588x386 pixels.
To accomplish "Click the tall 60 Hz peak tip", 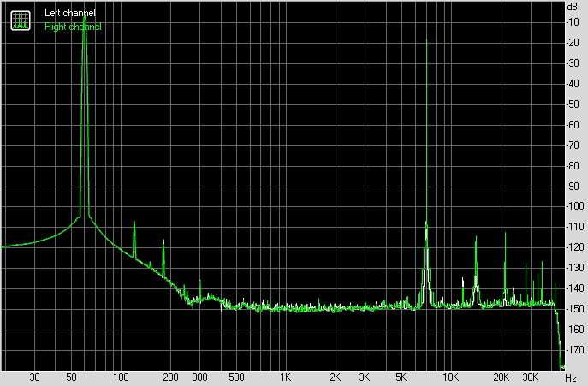I will tap(85, 15).
